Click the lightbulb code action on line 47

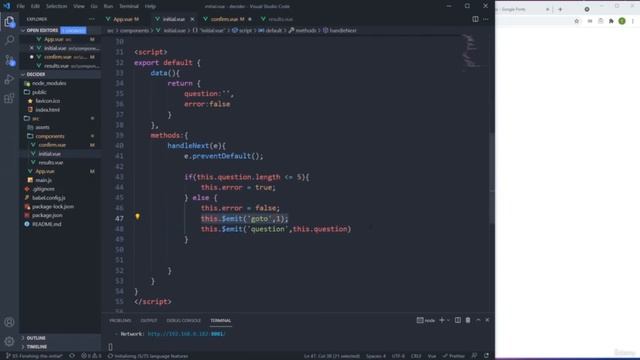138,217
